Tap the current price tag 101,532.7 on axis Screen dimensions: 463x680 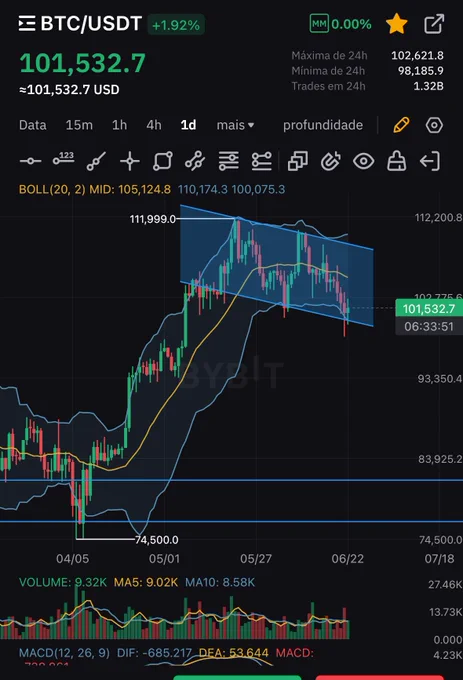tap(429, 308)
